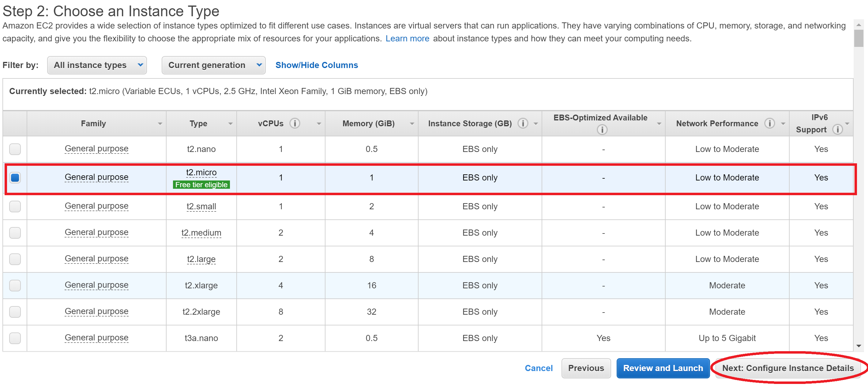868x387 pixels.
Task: Click Memory value 32 cell
Action: 371,312
